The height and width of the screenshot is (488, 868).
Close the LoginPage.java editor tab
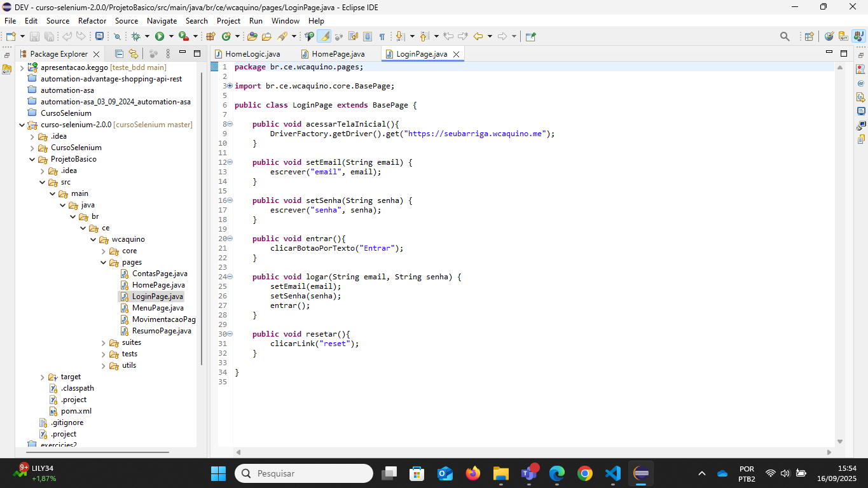pyautogui.click(x=456, y=54)
